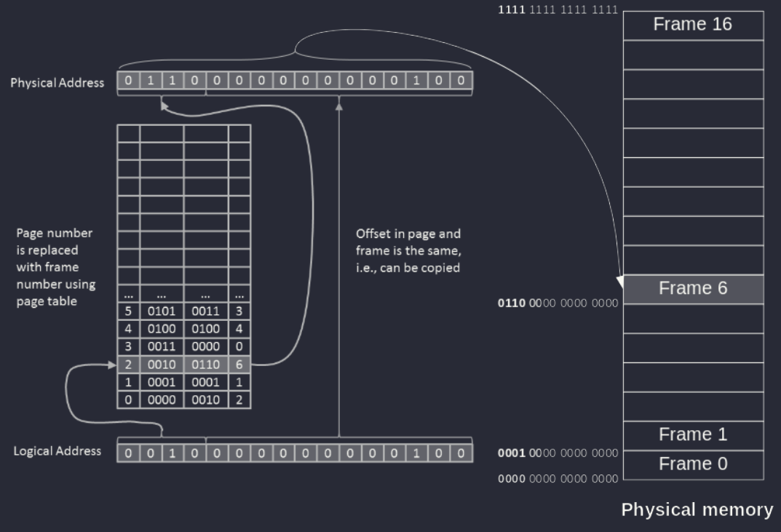Select the Frame 0 memory block
The height and width of the screenshot is (532, 781).
pyautogui.click(x=693, y=464)
